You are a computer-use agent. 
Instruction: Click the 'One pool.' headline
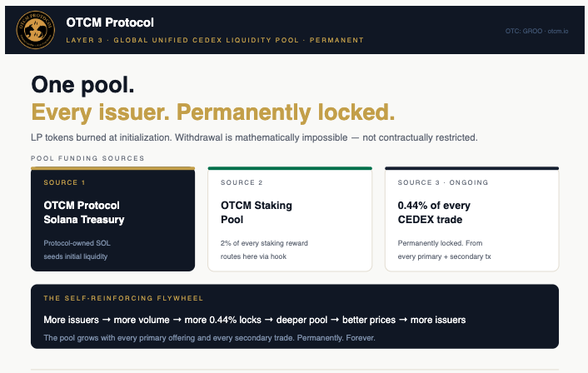coord(82,85)
